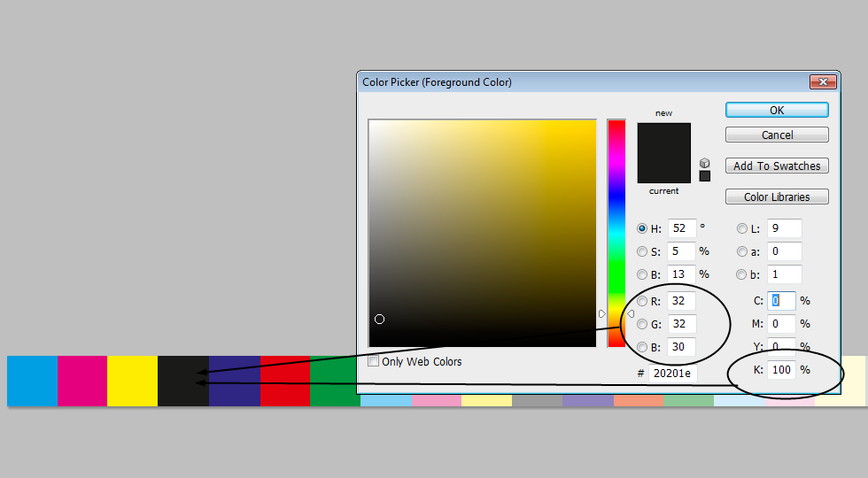Click the gray tint swatch
The height and width of the screenshot is (478, 868).
537,400
